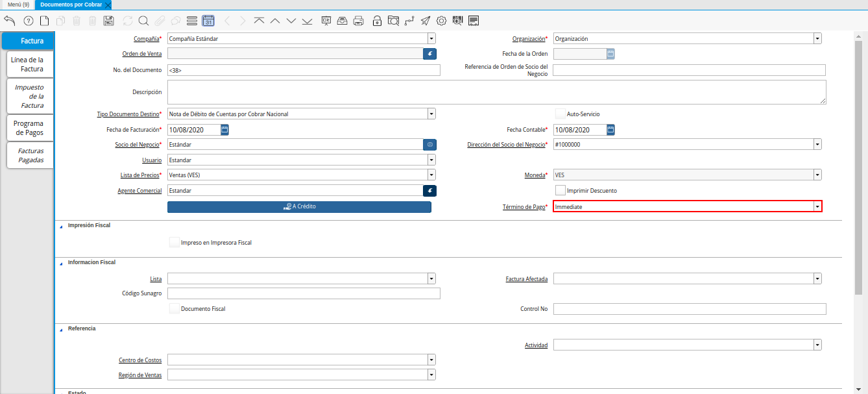Follow the Socio del Negocio label link
The height and width of the screenshot is (394, 868).
[x=138, y=145]
